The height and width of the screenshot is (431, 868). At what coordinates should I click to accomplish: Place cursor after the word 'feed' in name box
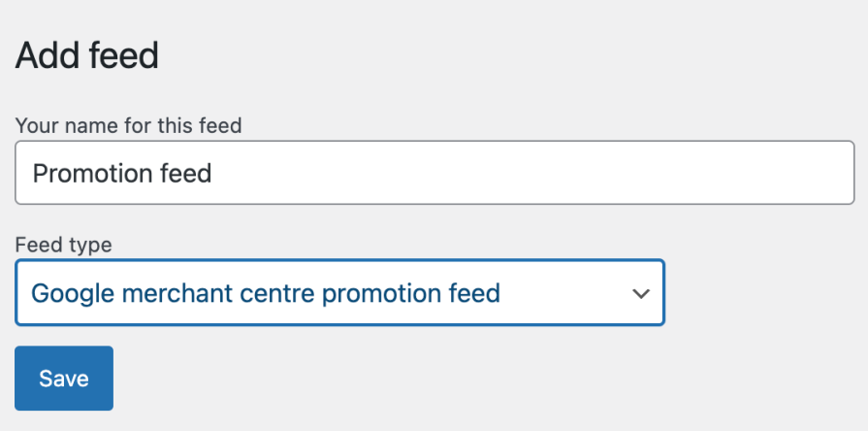213,174
